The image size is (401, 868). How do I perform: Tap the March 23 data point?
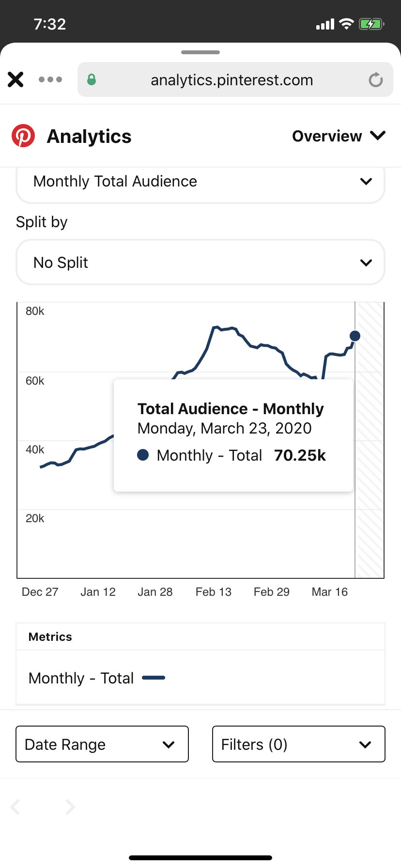(x=355, y=336)
